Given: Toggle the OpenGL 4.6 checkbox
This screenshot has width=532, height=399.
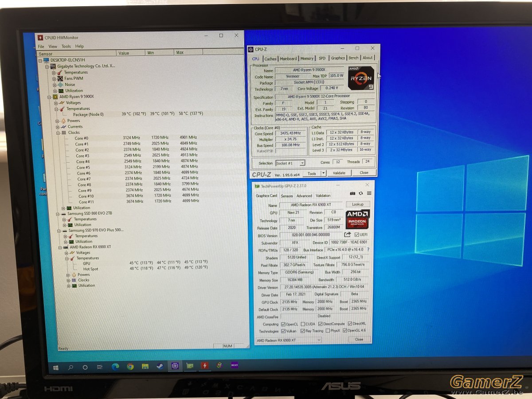Looking at the screenshot, I should [x=344, y=331].
